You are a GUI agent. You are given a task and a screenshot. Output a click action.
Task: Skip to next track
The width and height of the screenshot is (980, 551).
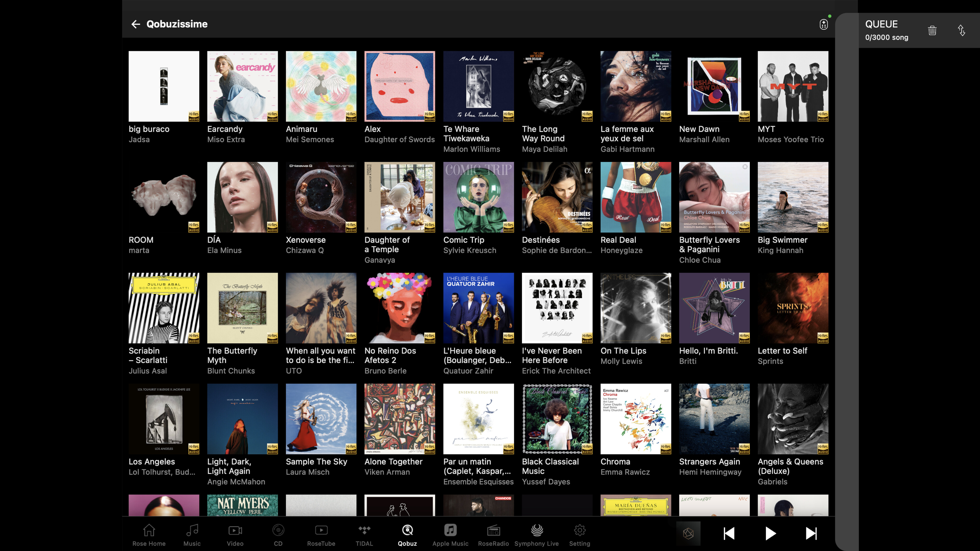point(811,533)
